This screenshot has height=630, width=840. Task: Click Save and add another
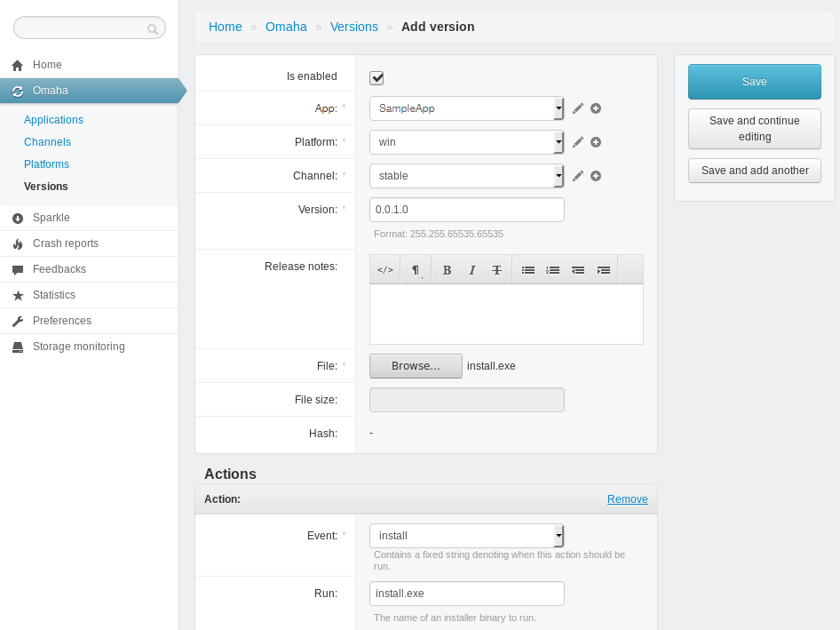click(754, 171)
